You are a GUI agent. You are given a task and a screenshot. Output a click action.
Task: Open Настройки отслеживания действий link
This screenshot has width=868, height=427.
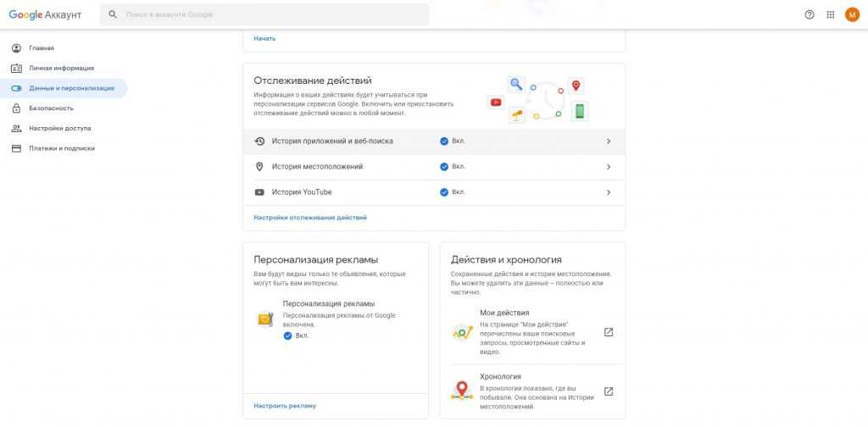tap(310, 218)
